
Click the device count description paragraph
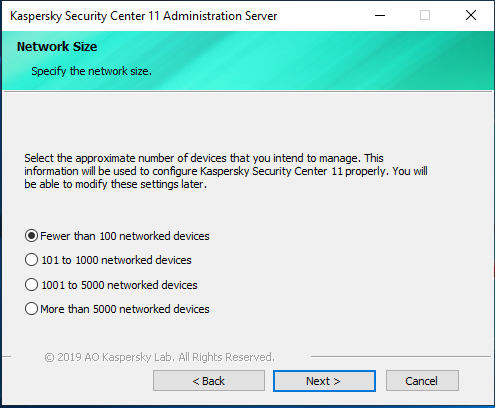[x=226, y=171]
